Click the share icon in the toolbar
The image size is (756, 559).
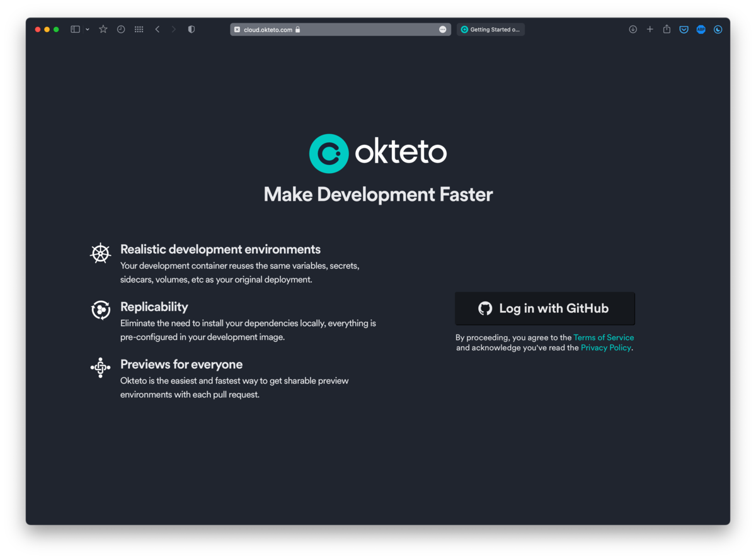[667, 29]
